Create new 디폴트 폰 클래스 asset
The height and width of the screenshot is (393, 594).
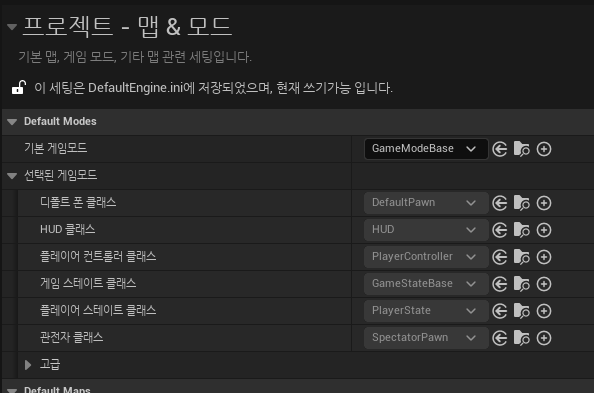click(x=544, y=203)
